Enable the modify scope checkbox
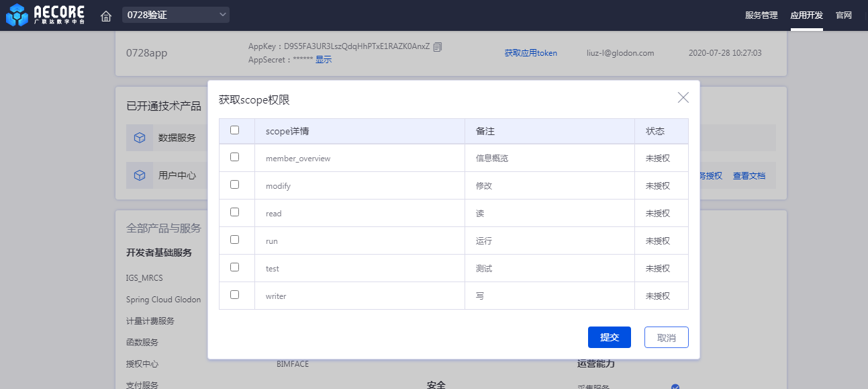 point(235,184)
